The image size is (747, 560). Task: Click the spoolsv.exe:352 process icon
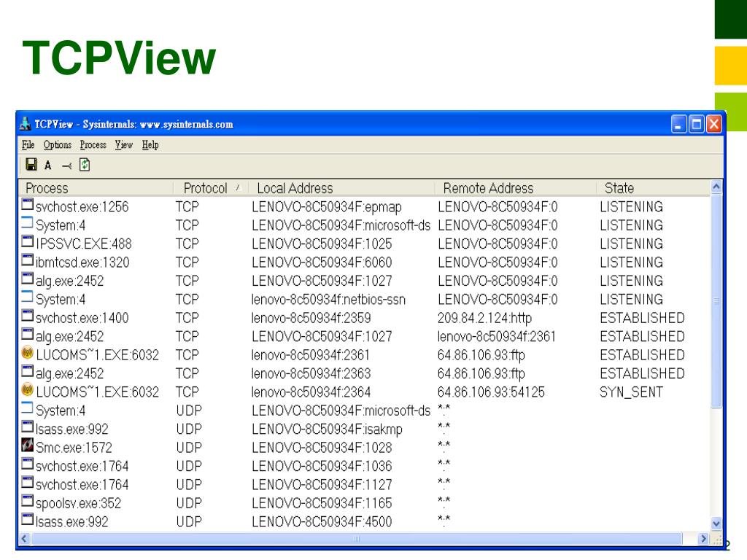click(x=28, y=501)
